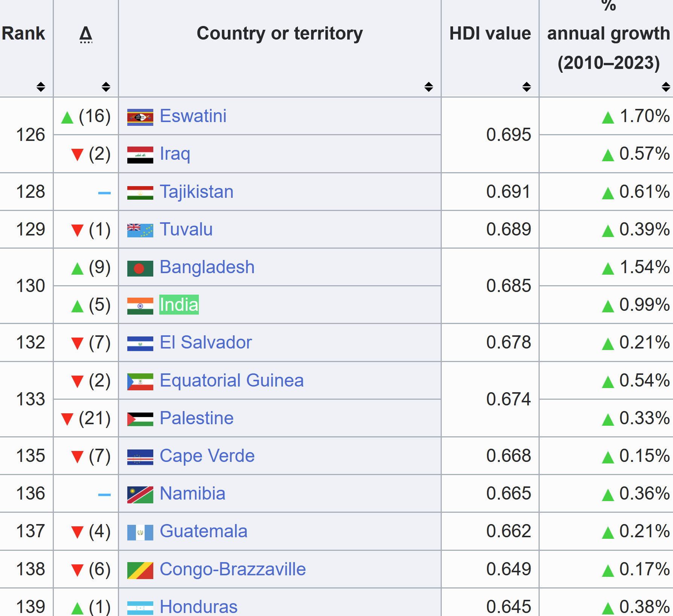
Task: Click the Bangladesh flag icon
Action: (140, 268)
